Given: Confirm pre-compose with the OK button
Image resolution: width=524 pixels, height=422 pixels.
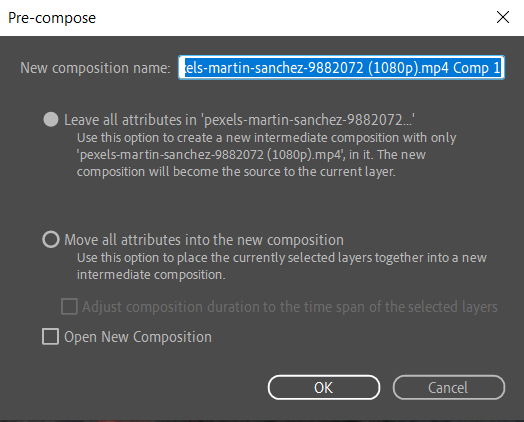Looking at the screenshot, I should 323,388.
